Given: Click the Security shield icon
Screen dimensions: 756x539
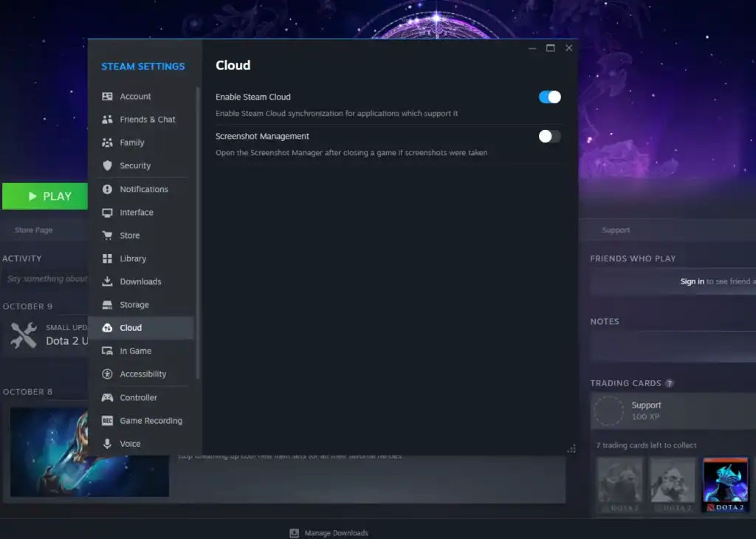Looking at the screenshot, I should point(107,166).
